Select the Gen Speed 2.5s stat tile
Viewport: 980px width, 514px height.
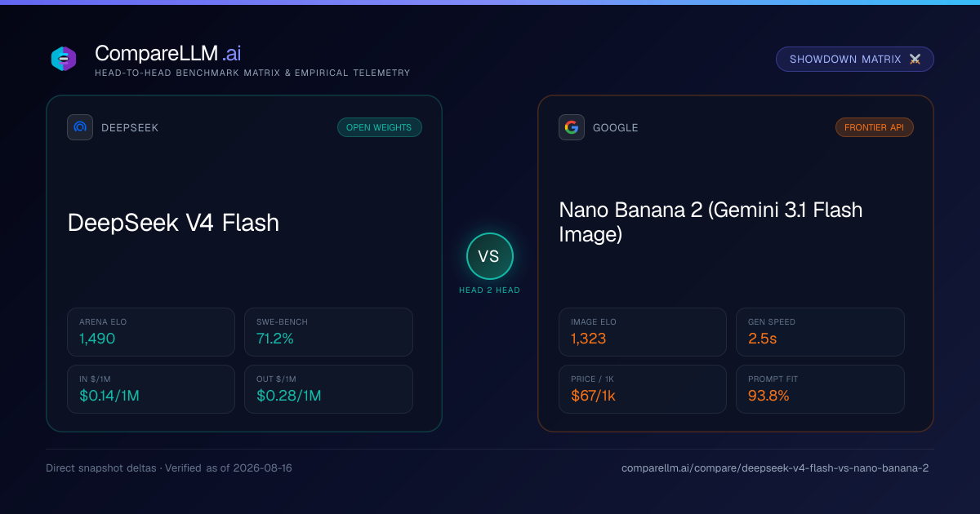coord(820,332)
